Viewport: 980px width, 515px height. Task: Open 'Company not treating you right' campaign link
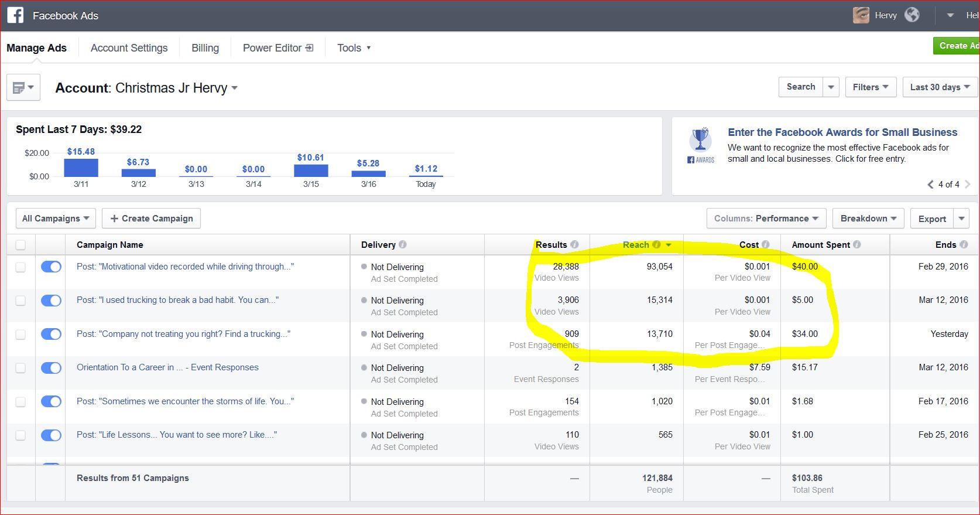click(x=183, y=334)
